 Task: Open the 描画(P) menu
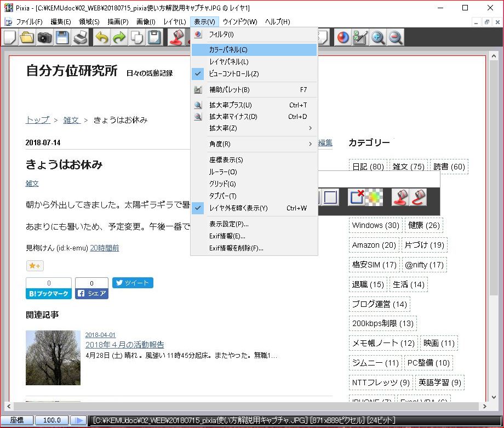pyautogui.click(x=118, y=21)
